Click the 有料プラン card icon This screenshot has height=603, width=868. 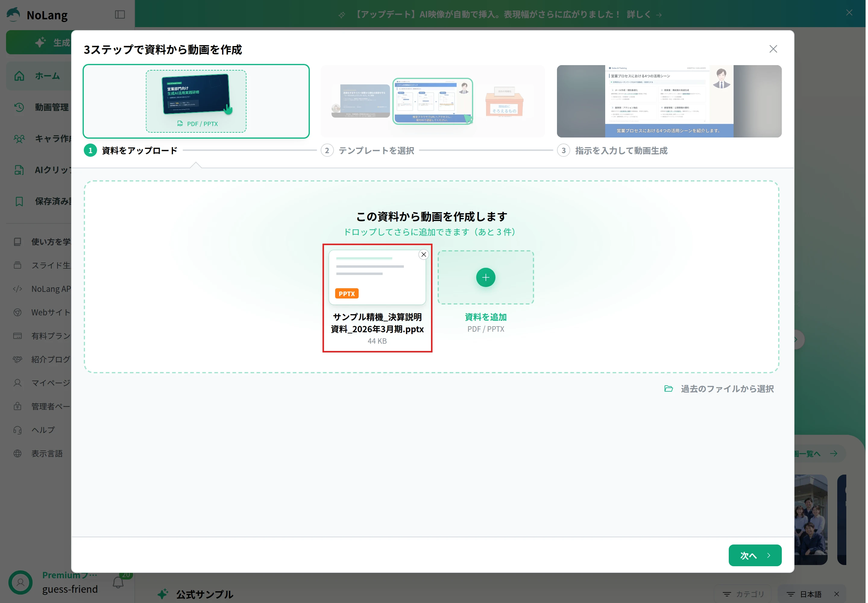point(17,336)
